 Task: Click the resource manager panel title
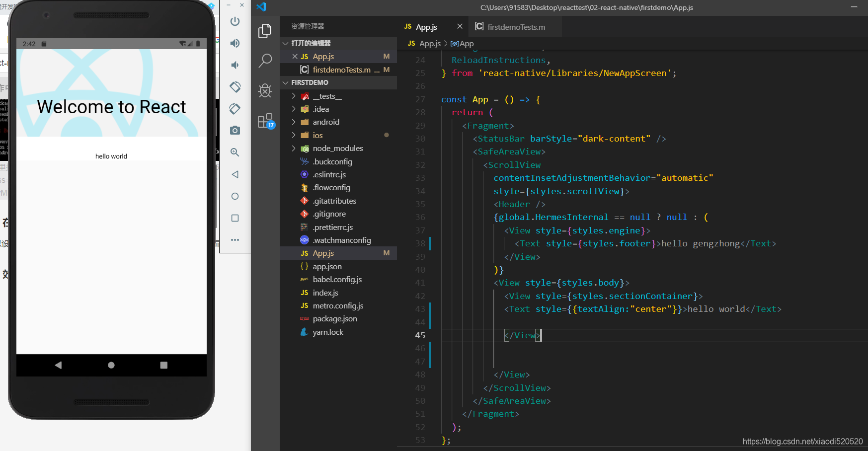308,26
